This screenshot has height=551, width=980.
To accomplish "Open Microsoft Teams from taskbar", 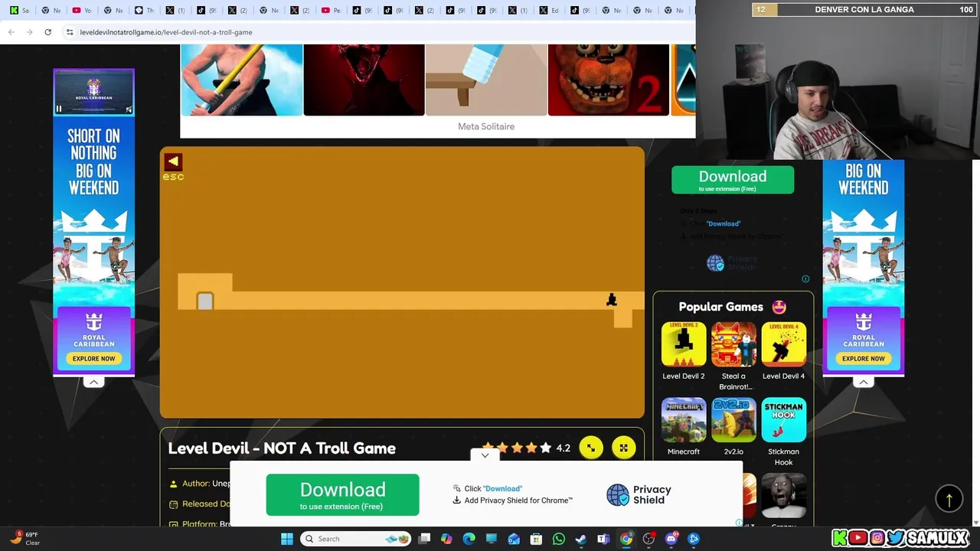I will (603, 539).
